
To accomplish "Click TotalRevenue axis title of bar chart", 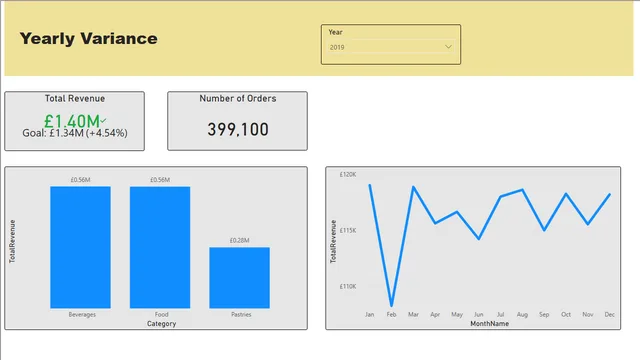I will [x=12, y=241].
